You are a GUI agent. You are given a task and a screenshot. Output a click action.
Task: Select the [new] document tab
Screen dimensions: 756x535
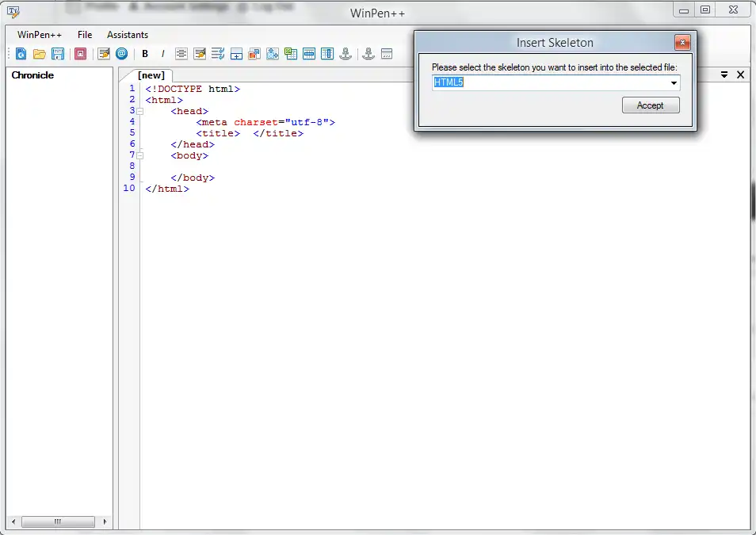(x=151, y=75)
